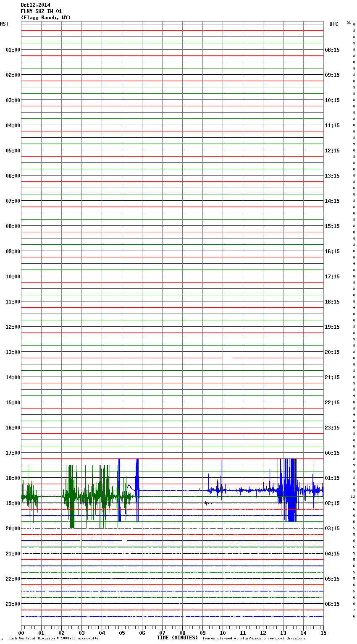Select the 22:00 MST time label
Screen dimensions: 357x644
[13, 579]
